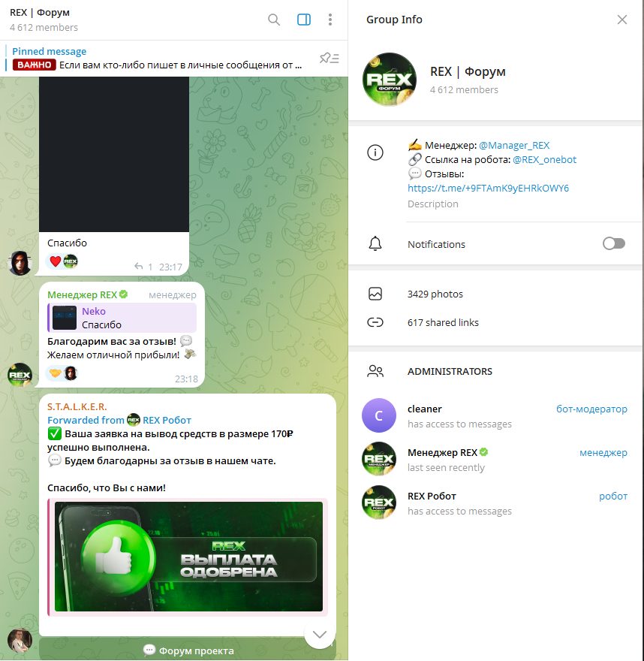The height and width of the screenshot is (661, 644).
Task: Click the photos icon in Group Info
Action: point(375,294)
